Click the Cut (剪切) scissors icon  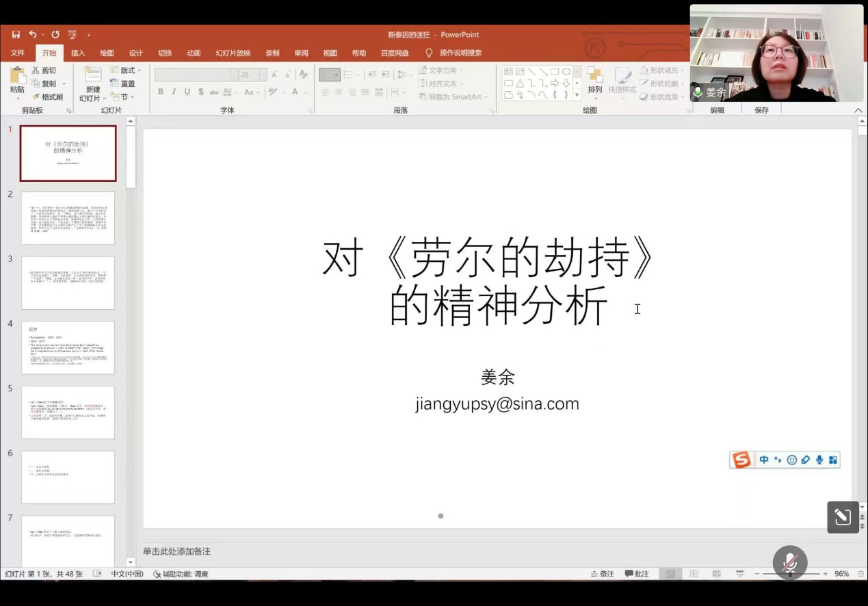tap(36, 70)
